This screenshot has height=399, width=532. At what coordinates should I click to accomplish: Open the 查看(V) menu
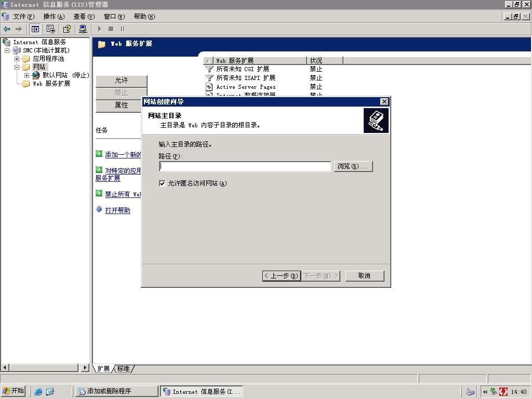(84, 17)
